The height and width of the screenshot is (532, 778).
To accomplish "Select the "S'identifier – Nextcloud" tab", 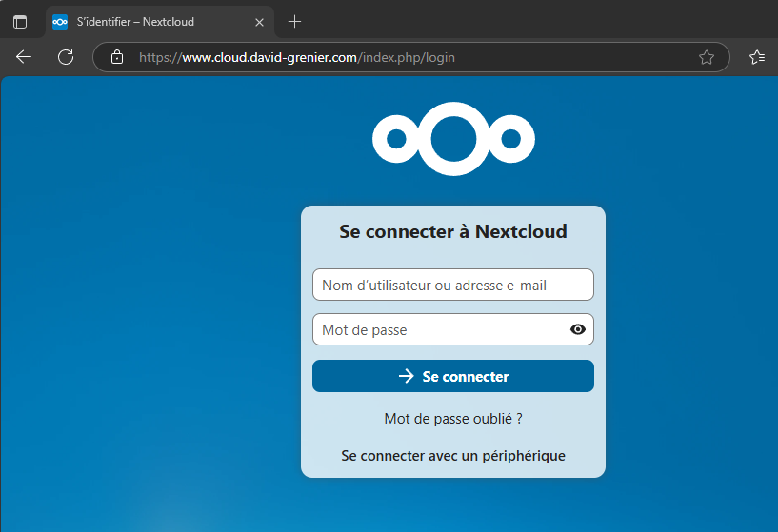I will [143, 22].
